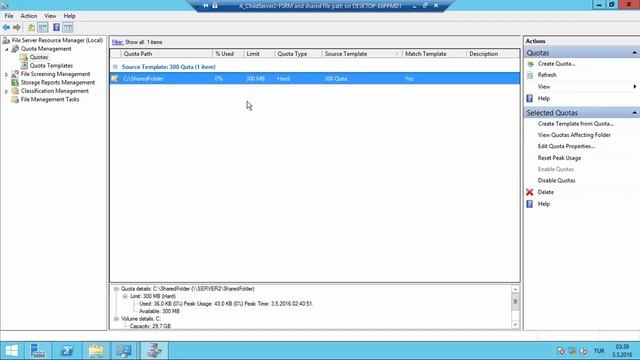This screenshot has width=640, height=360.
Task: Open the View menu
Action: tap(50, 16)
